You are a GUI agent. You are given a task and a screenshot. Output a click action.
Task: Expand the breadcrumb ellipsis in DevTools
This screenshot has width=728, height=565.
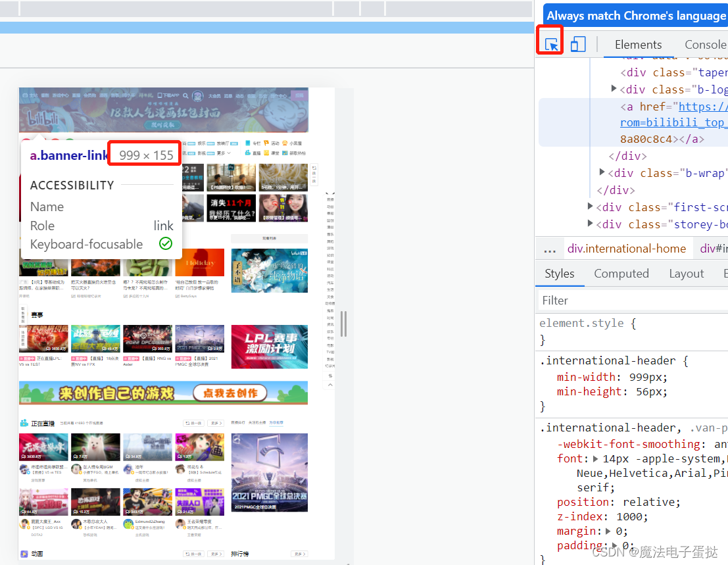550,249
